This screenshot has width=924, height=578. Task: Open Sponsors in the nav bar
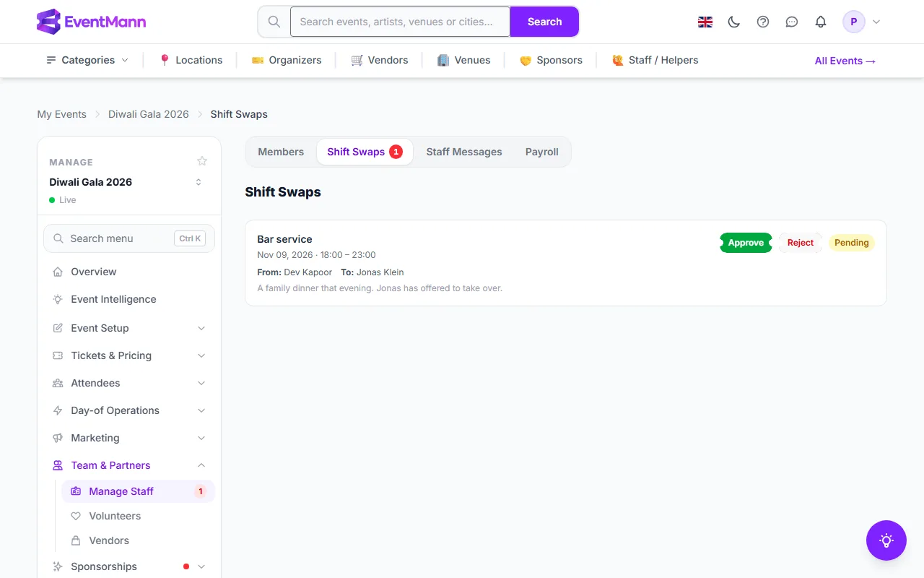click(551, 60)
